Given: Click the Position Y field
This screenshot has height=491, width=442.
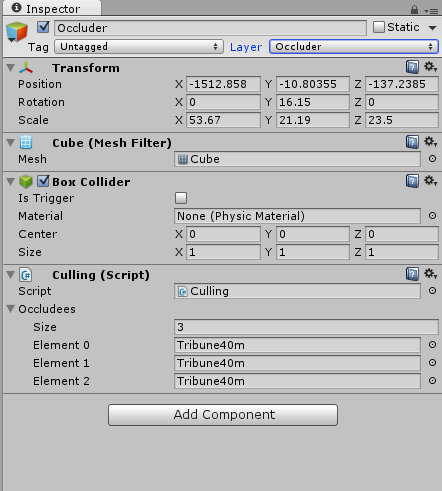Looking at the screenshot, I should click(313, 84).
